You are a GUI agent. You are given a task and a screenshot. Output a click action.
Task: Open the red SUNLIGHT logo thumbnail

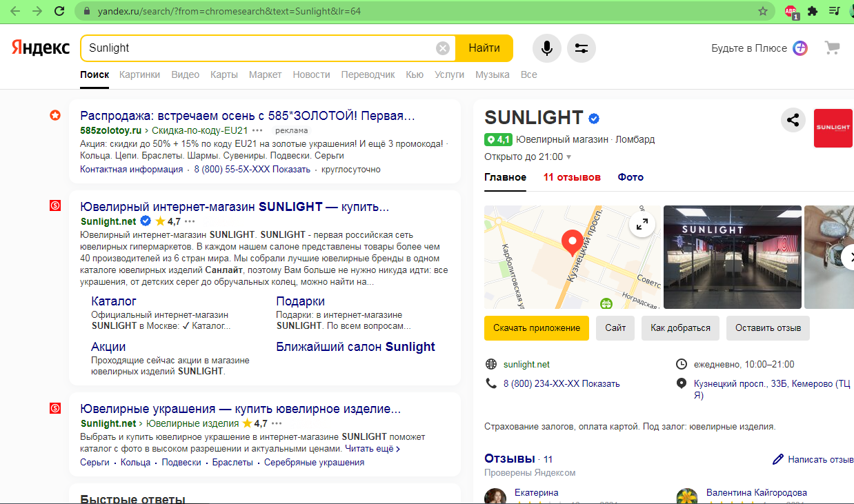(x=833, y=128)
